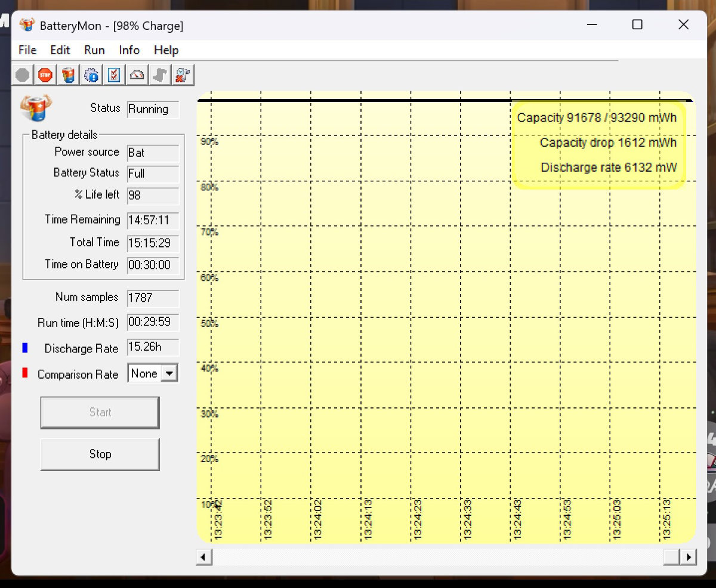The width and height of the screenshot is (716, 588).
Task: Click the gauge meter toolbar icon
Action: tap(137, 75)
